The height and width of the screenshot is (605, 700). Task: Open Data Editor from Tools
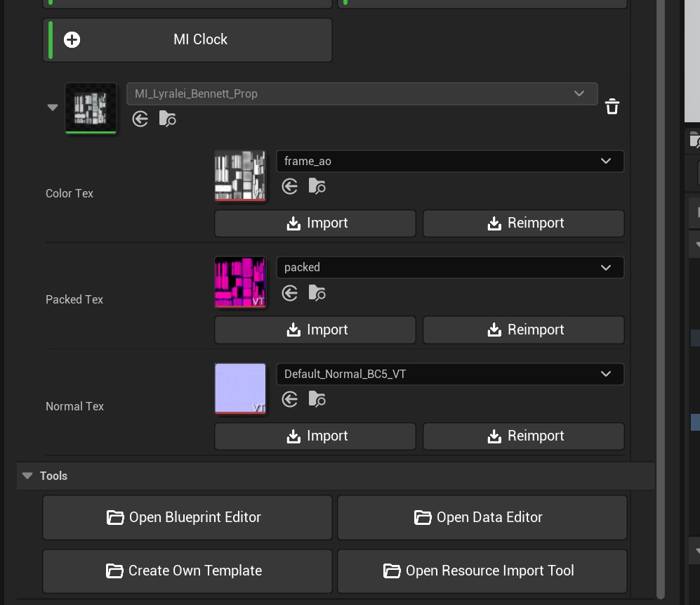pos(482,517)
